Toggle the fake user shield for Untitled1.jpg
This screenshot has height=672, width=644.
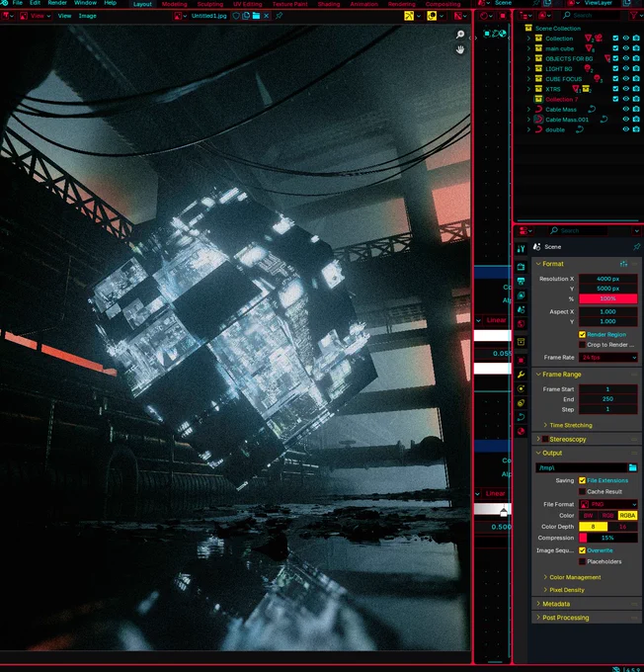click(236, 16)
